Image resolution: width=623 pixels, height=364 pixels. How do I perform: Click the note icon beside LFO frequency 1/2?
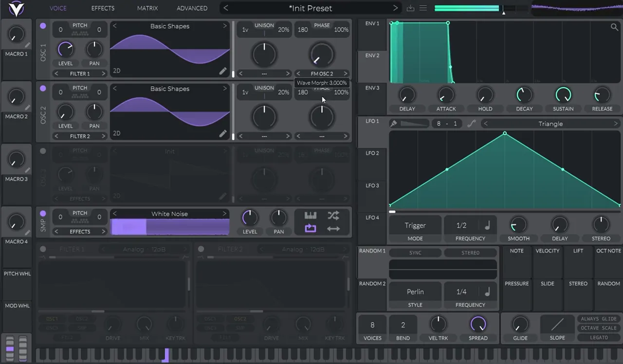487,225
